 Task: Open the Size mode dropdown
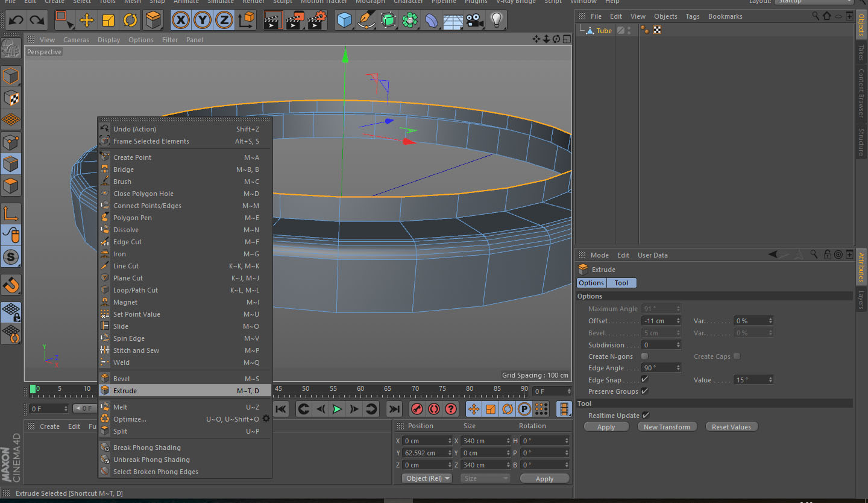[485, 478]
